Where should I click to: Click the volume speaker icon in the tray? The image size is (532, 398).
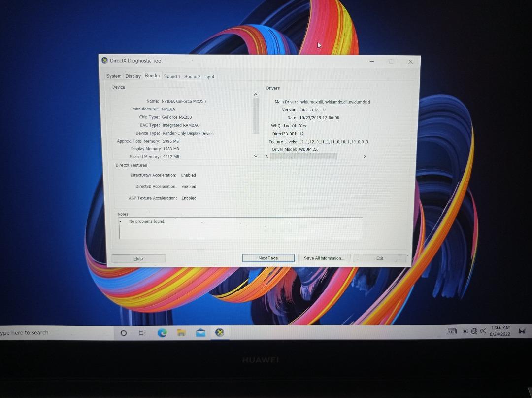click(483, 331)
